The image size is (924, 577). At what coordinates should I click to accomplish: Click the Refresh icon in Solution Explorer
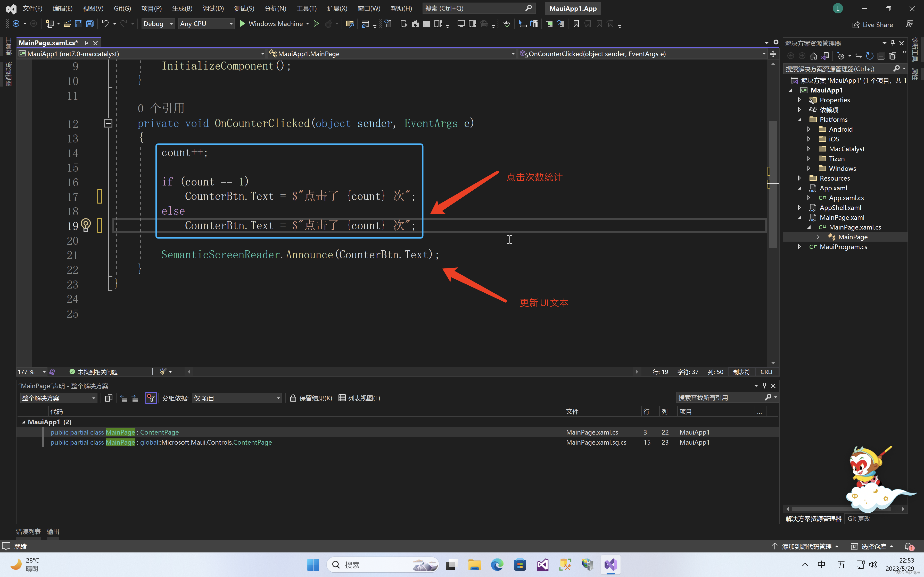coord(869,56)
